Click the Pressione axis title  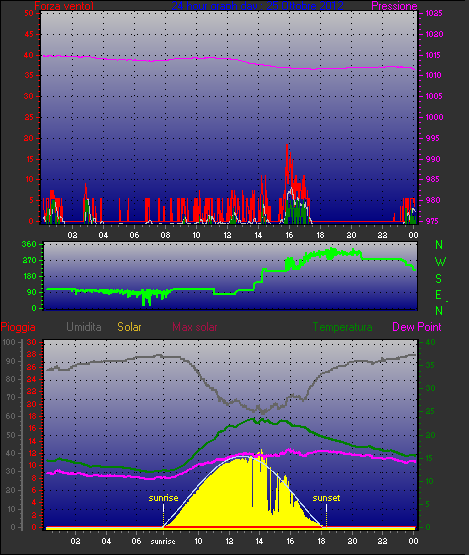point(394,6)
